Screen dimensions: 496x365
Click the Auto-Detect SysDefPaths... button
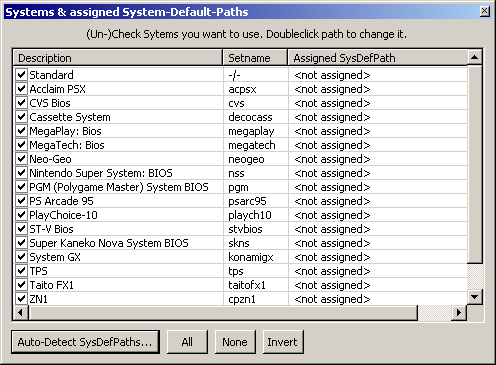tap(85, 342)
